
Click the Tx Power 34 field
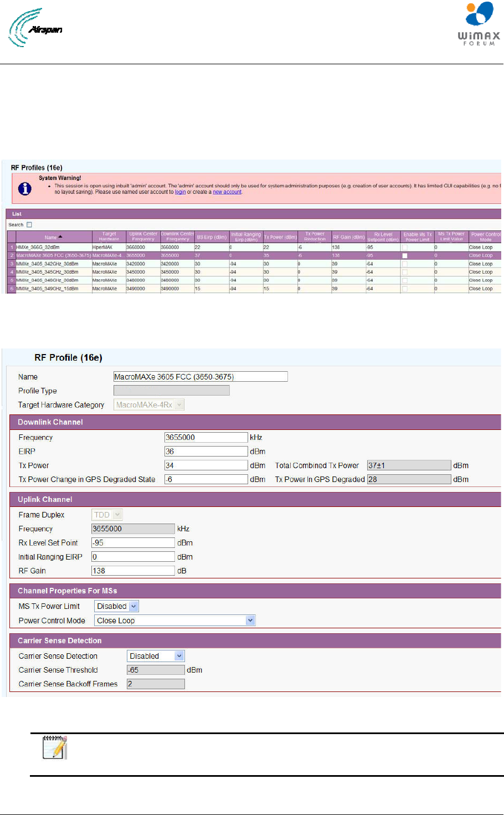coord(206,465)
